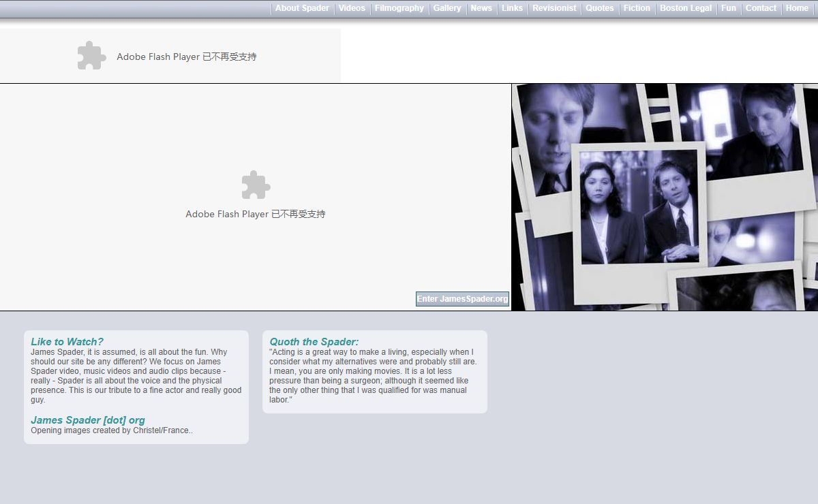Open the Contact page
This screenshot has width=818, height=504.
pyautogui.click(x=761, y=8)
